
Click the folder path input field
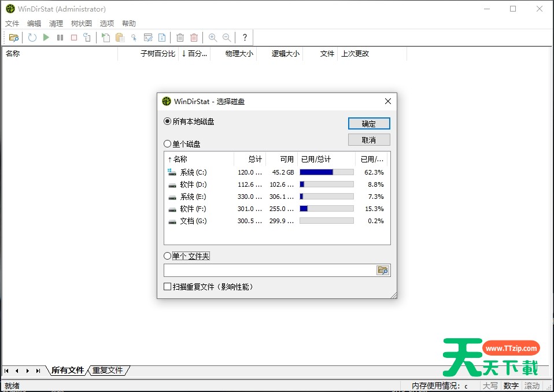(270, 271)
